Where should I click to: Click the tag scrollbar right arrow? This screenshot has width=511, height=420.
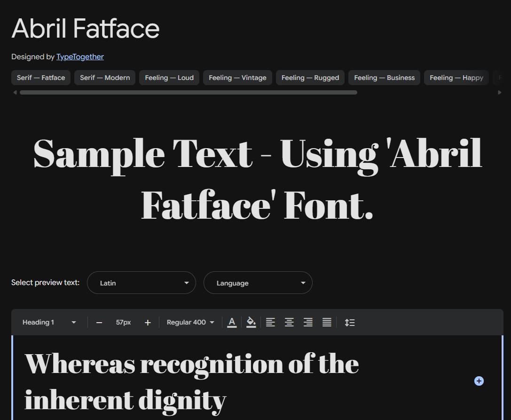tap(500, 92)
